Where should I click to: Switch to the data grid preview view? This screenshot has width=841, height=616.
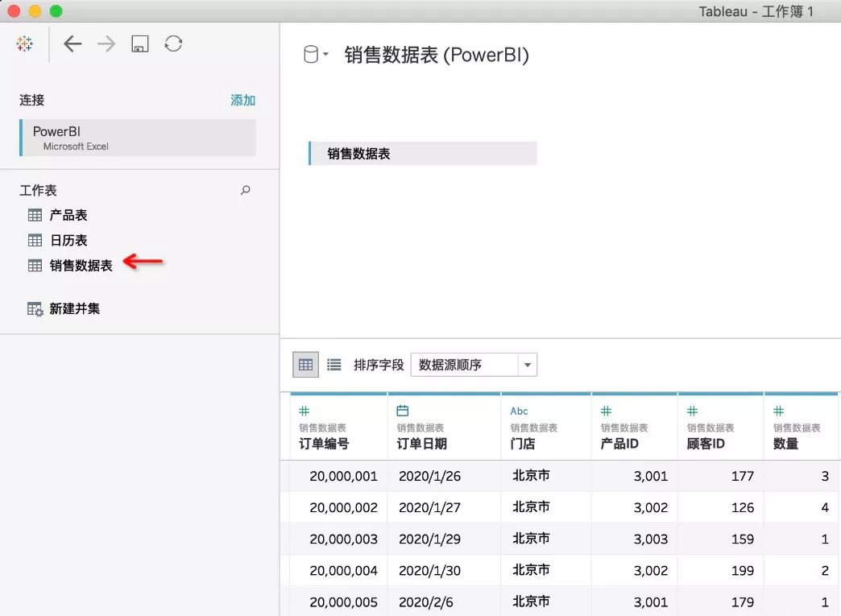[306, 365]
